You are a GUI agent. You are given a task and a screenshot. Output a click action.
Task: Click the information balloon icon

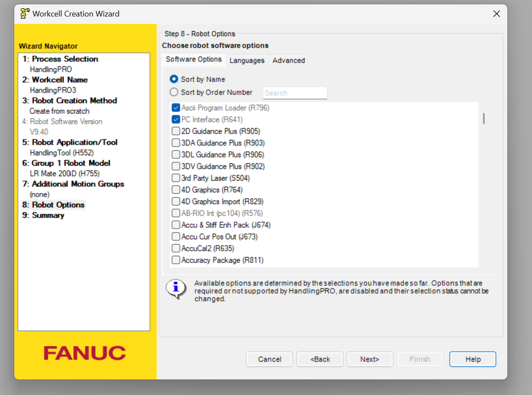[x=176, y=289]
